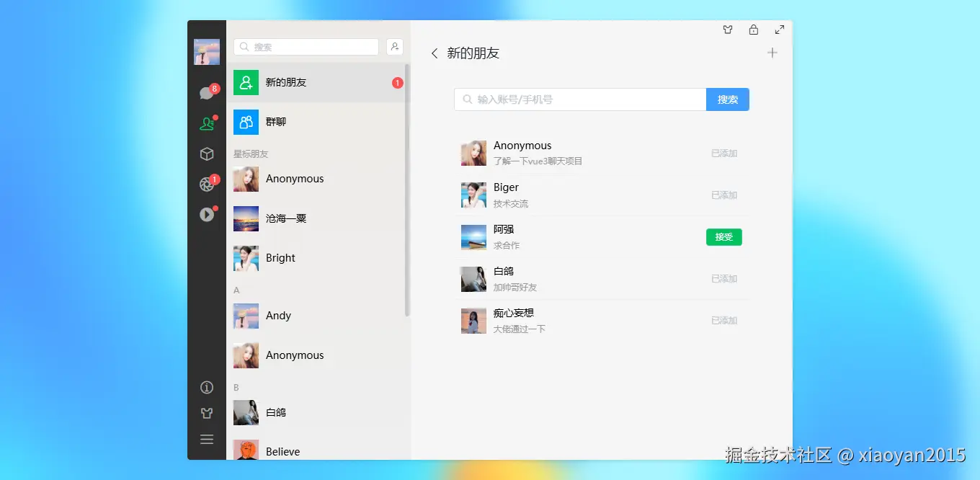Click the info icon near sidebar bottom
Viewport: 980px width, 480px height.
pos(207,387)
